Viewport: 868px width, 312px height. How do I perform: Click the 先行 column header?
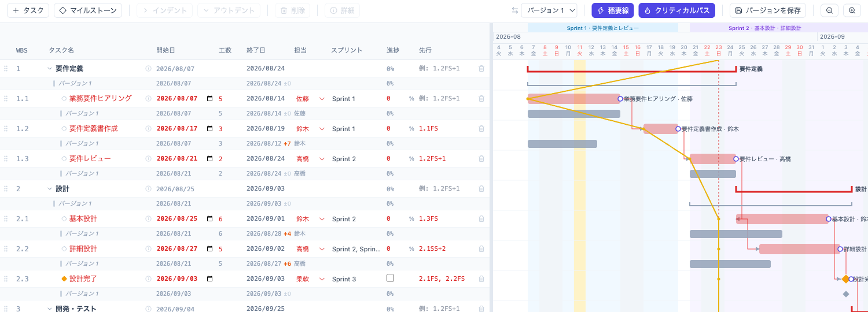[x=425, y=50]
